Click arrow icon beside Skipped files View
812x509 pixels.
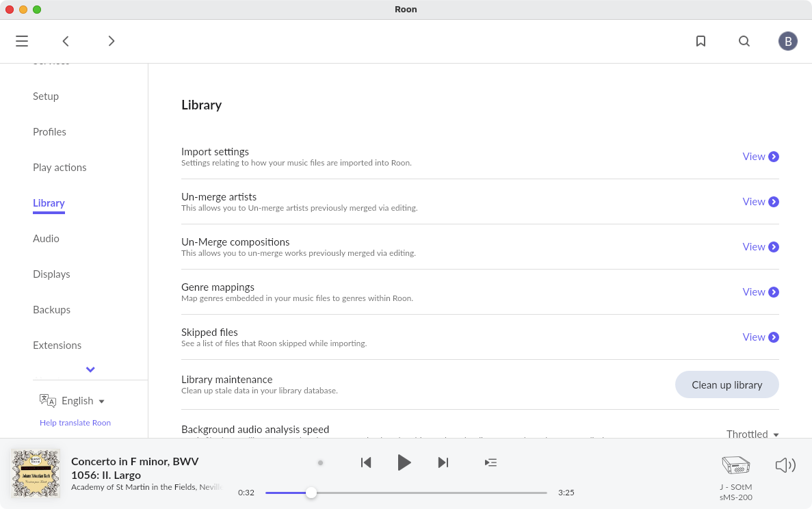coord(774,337)
